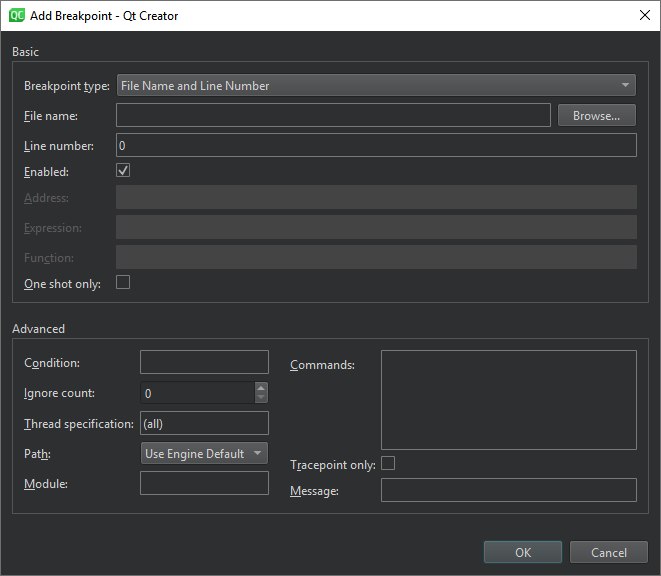
Task: Click inside the Commands text area
Action: (x=508, y=400)
